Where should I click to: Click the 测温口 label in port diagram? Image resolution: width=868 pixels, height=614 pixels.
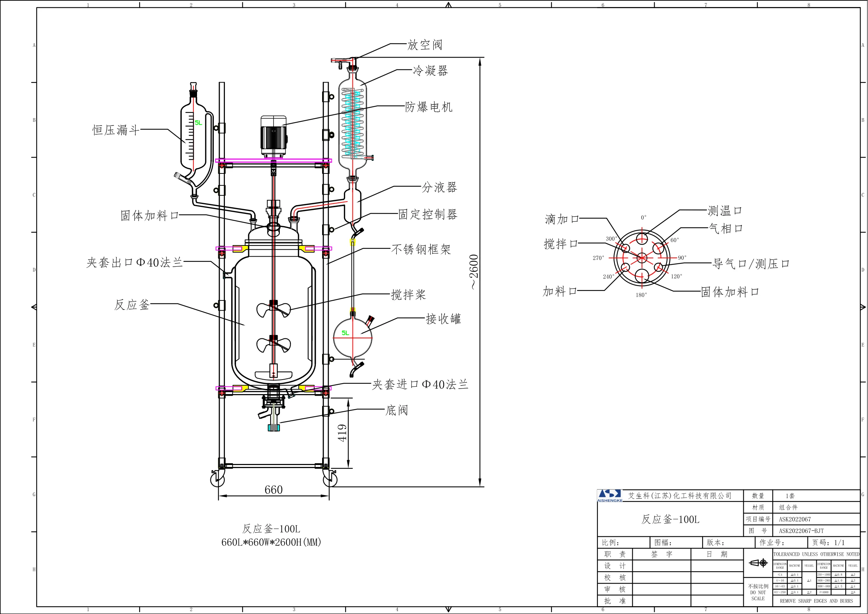[x=724, y=211]
